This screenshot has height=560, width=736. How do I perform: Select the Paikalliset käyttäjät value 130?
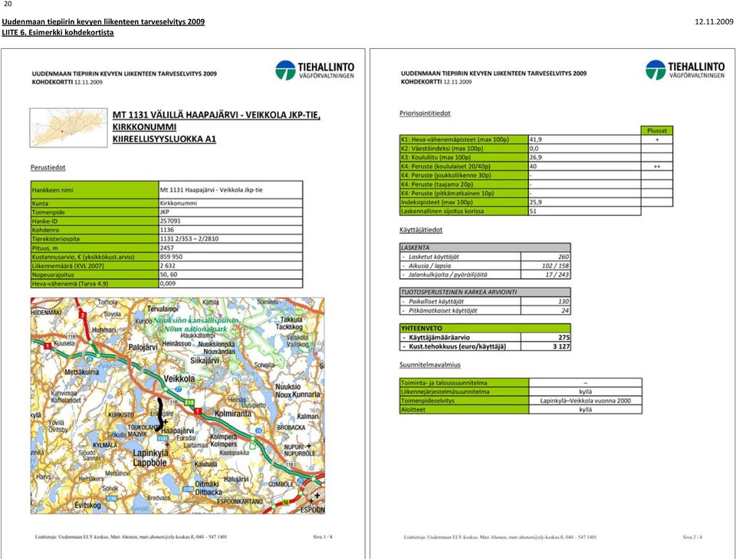tap(563, 301)
